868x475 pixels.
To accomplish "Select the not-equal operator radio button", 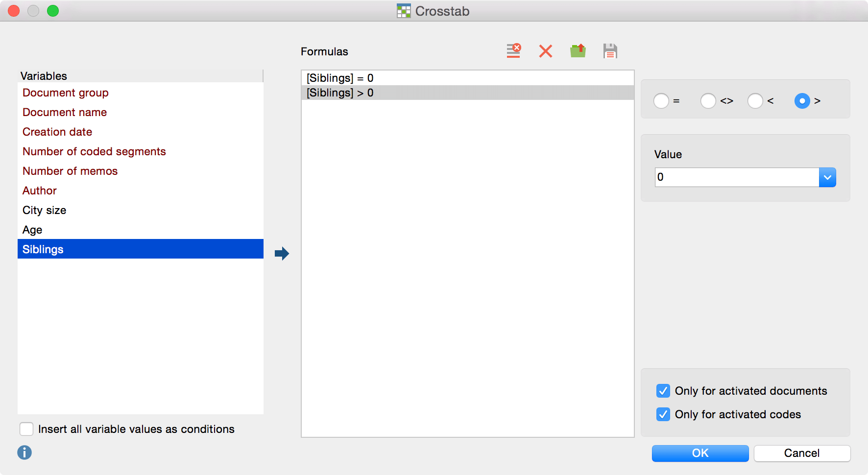I will tap(708, 101).
